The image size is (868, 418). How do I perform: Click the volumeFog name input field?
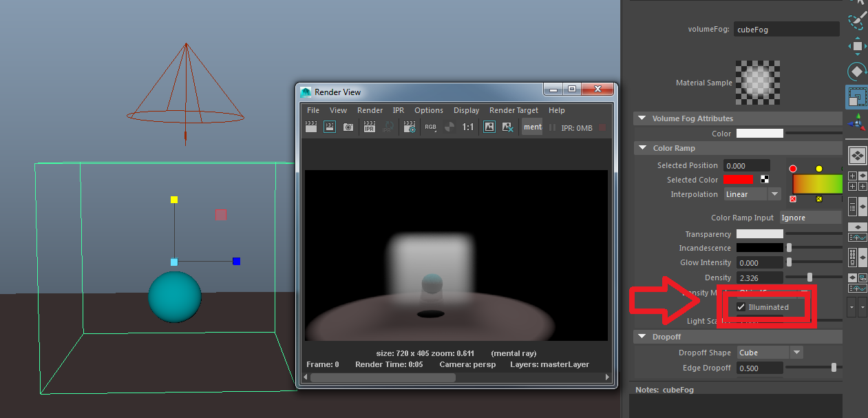(x=787, y=30)
